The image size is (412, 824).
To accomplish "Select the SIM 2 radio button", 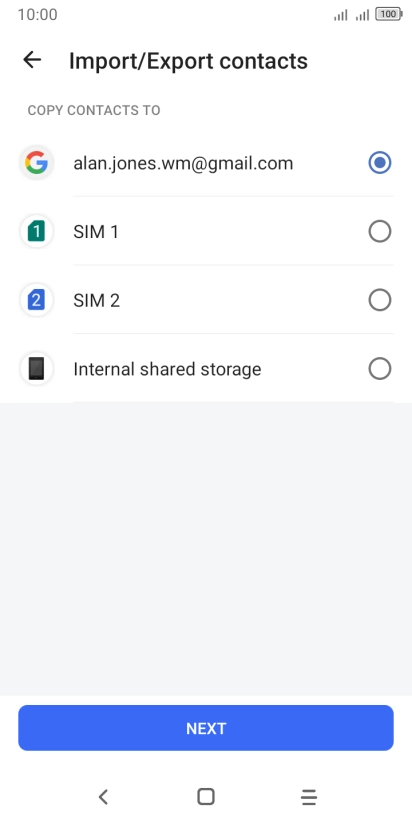I will pyautogui.click(x=379, y=300).
